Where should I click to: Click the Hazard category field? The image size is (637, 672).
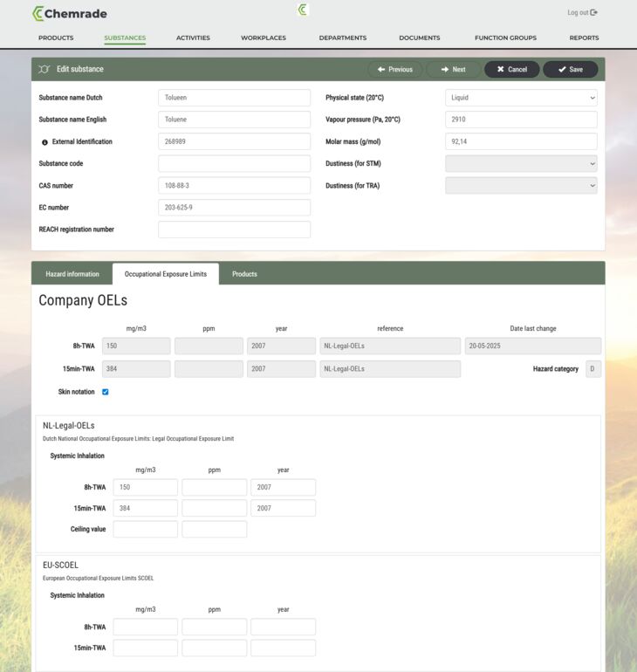click(593, 368)
